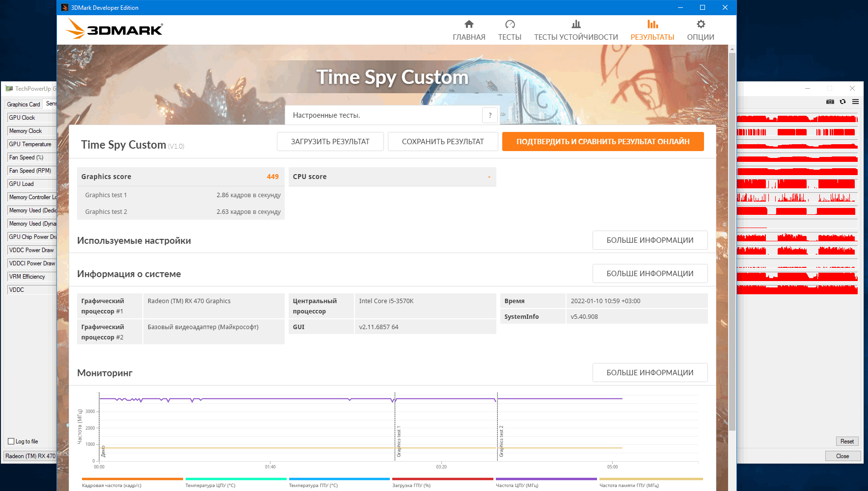
Task: Open the GPU-Z hamburger menu
Action: coord(856,102)
